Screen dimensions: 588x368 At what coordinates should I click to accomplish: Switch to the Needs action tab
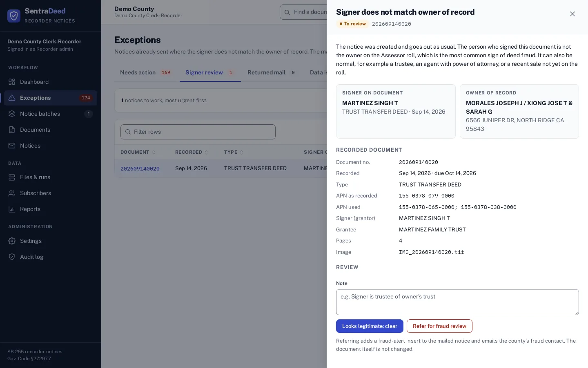146,72
